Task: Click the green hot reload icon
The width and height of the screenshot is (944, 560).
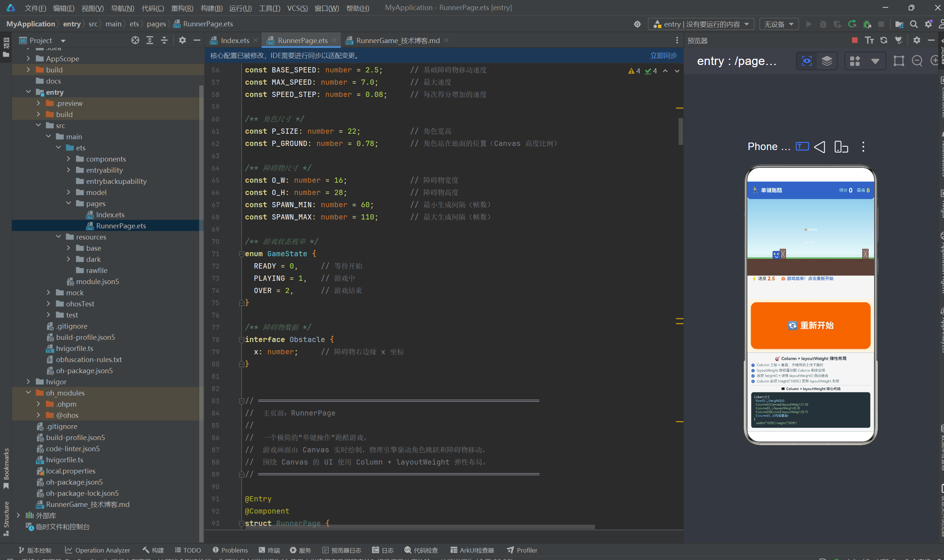Action: point(852,24)
